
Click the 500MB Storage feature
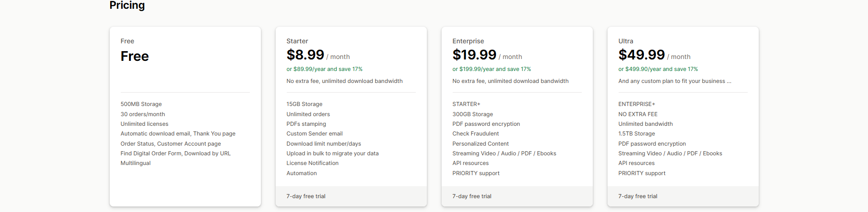pyautogui.click(x=141, y=104)
